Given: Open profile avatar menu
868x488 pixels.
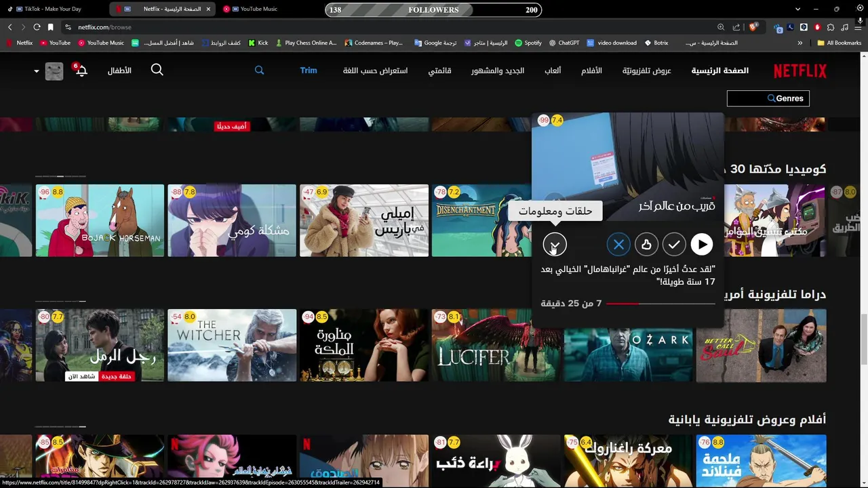Looking at the screenshot, I should 54,70.
